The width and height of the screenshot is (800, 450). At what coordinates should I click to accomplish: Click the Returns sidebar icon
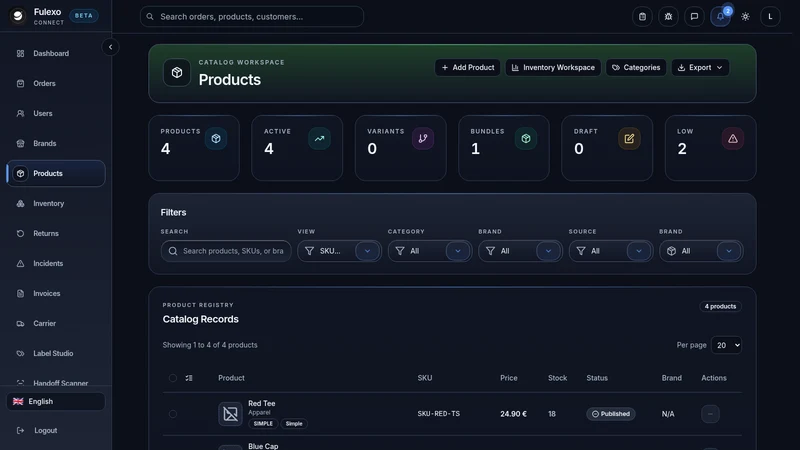click(x=20, y=233)
